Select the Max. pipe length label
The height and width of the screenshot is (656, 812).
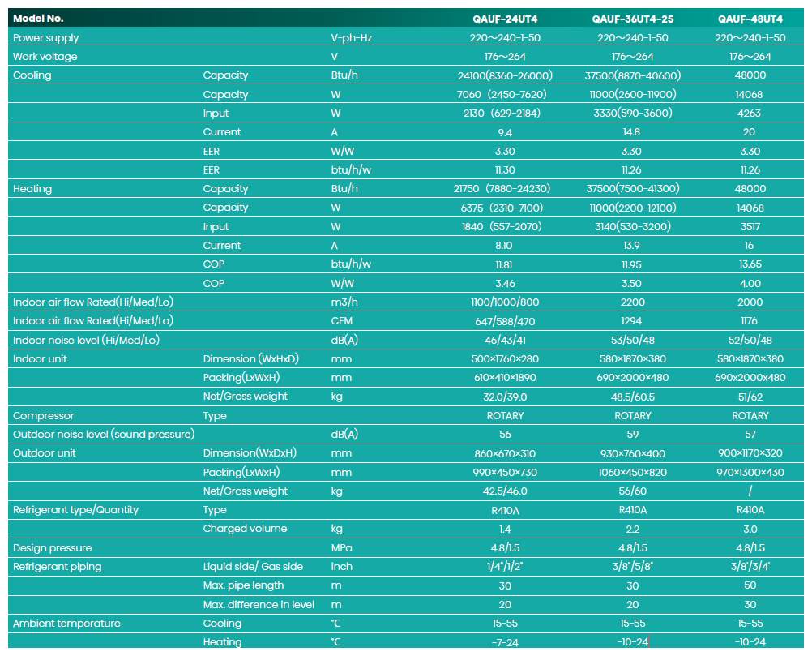coord(243,585)
